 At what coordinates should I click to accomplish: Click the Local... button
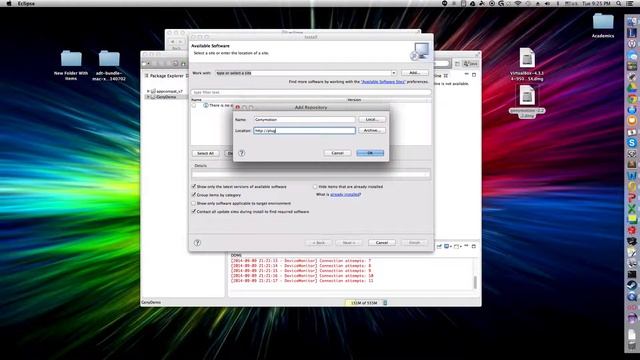click(371, 120)
